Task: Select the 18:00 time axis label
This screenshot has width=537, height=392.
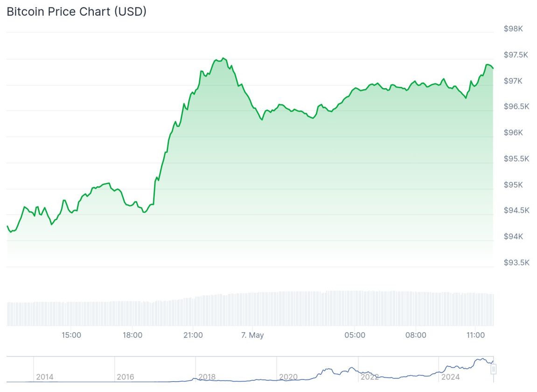Action: click(133, 335)
